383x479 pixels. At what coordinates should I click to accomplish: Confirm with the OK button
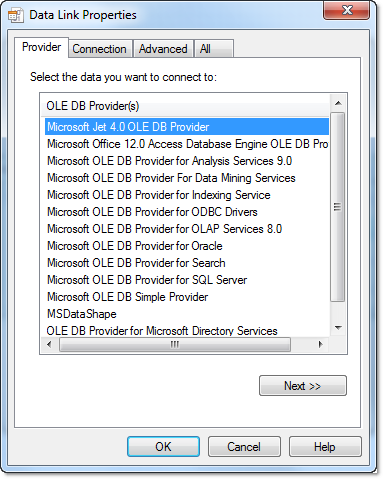(x=163, y=447)
